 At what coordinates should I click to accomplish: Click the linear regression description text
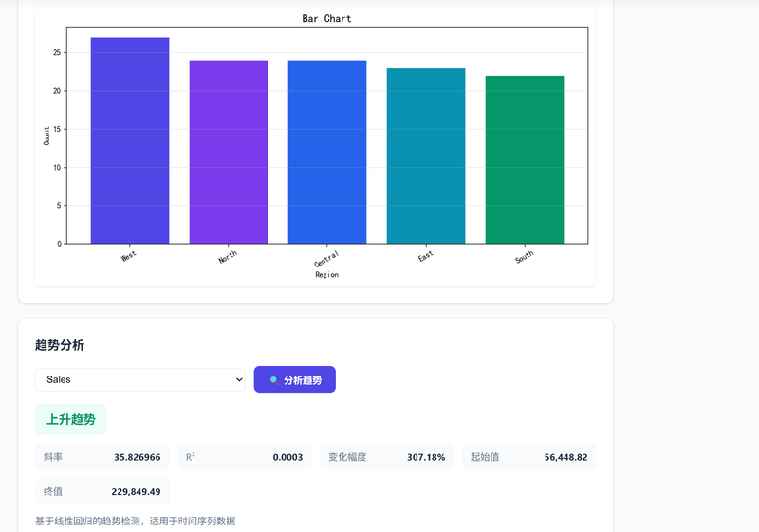[x=136, y=521]
